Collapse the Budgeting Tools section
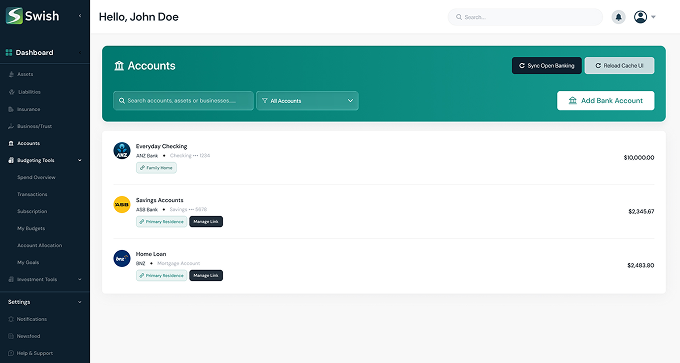This screenshot has height=363, width=680. pyautogui.click(x=80, y=160)
